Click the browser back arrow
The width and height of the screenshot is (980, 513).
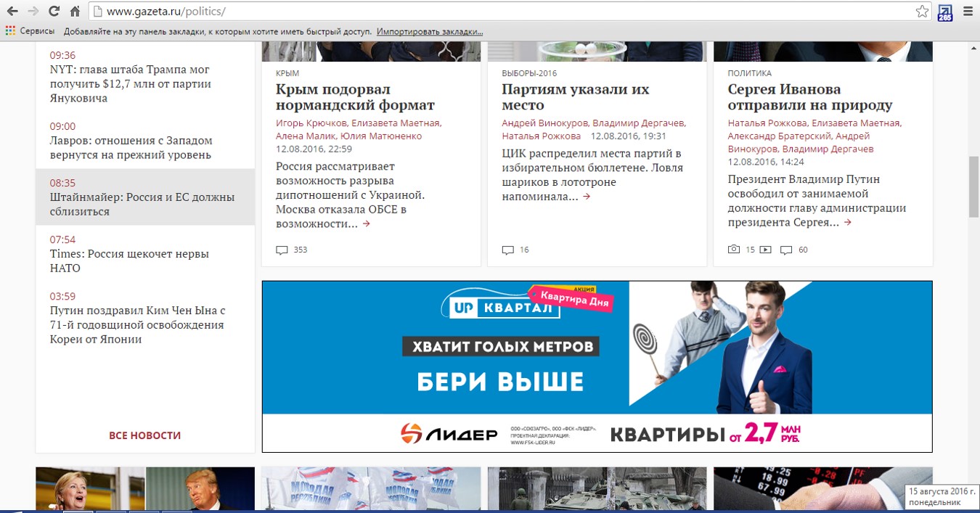[x=12, y=11]
